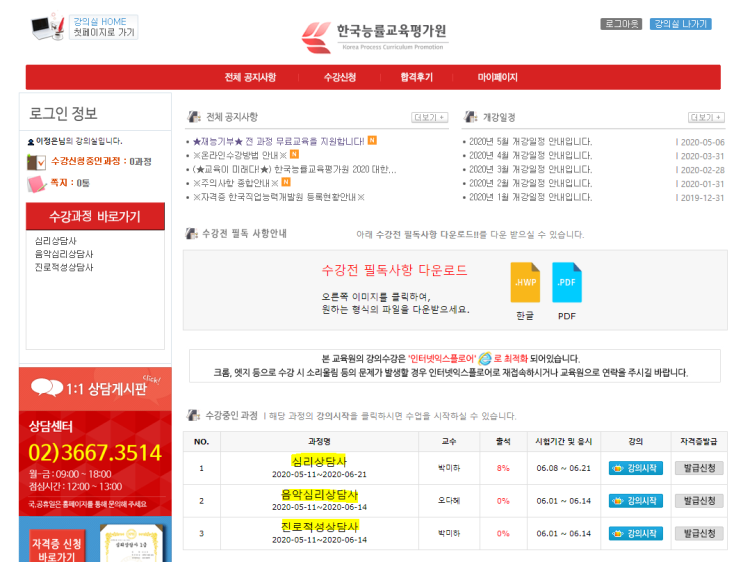Open 수강신청 menu item

[340, 77]
